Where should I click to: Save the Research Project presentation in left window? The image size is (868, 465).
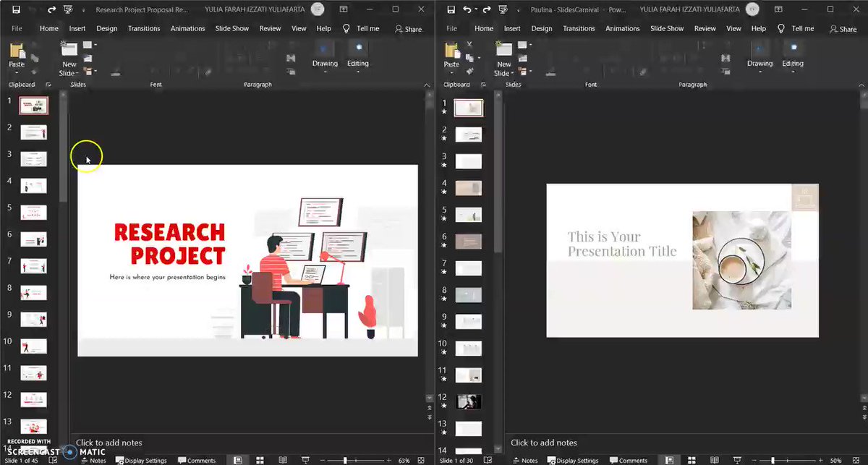(16, 10)
